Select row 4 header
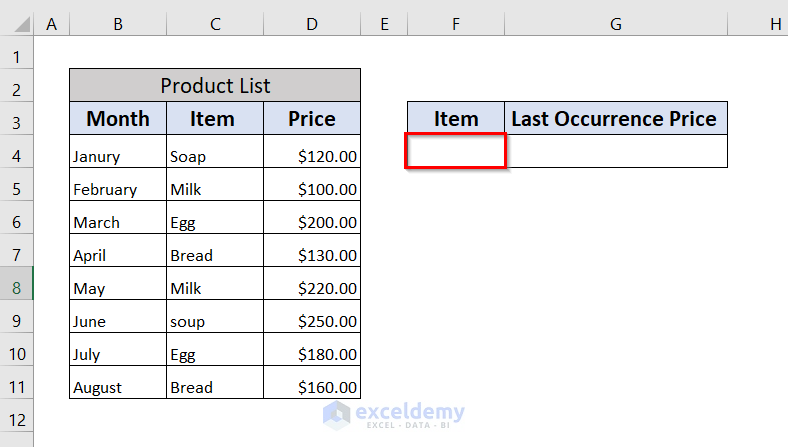The image size is (788, 447). (x=17, y=156)
